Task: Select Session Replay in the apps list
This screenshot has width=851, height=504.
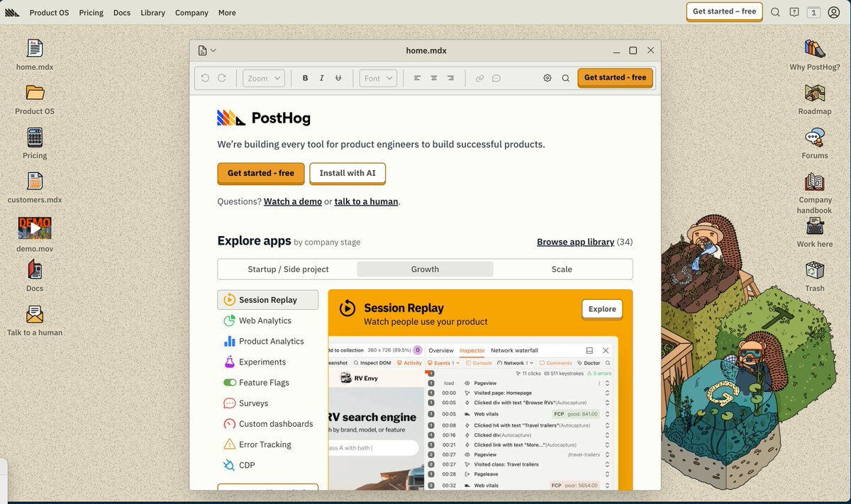Action: pos(268,300)
